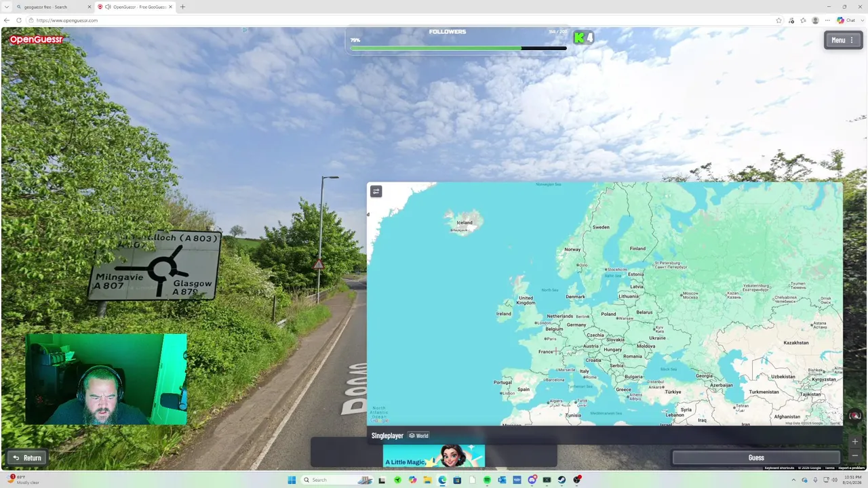The width and height of the screenshot is (868, 488).
Task: Click the Return button
Action: pyautogui.click(x=27, y=457)
